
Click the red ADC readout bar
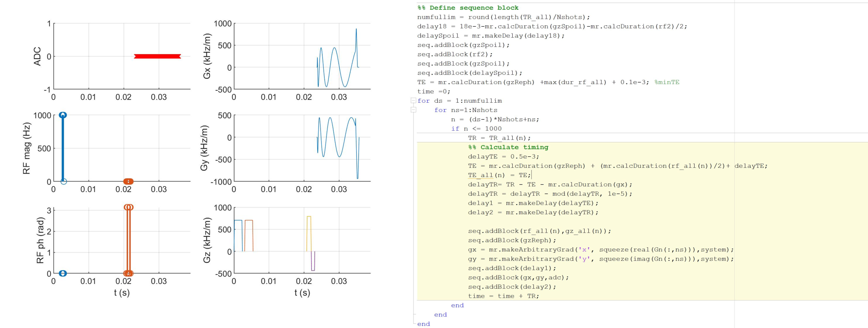157,56
